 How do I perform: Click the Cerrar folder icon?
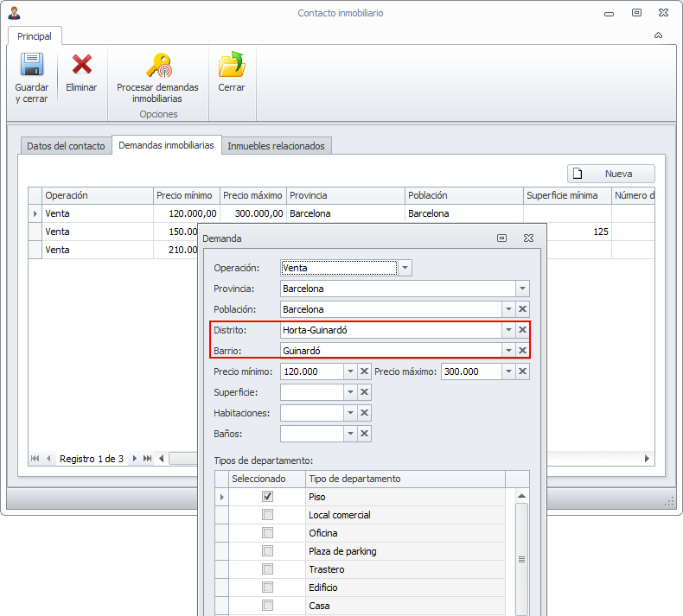click(232, 64)
